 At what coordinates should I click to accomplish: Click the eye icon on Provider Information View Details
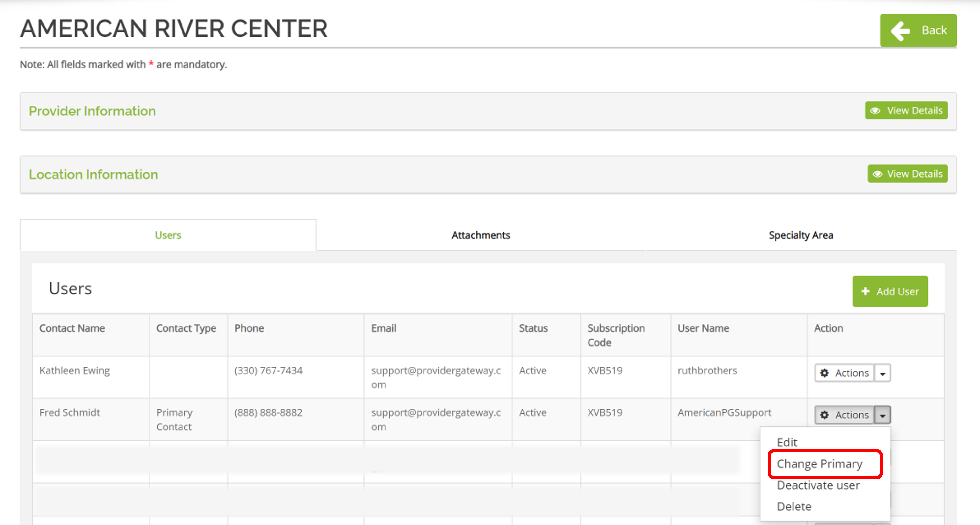(x=876, y=110)
